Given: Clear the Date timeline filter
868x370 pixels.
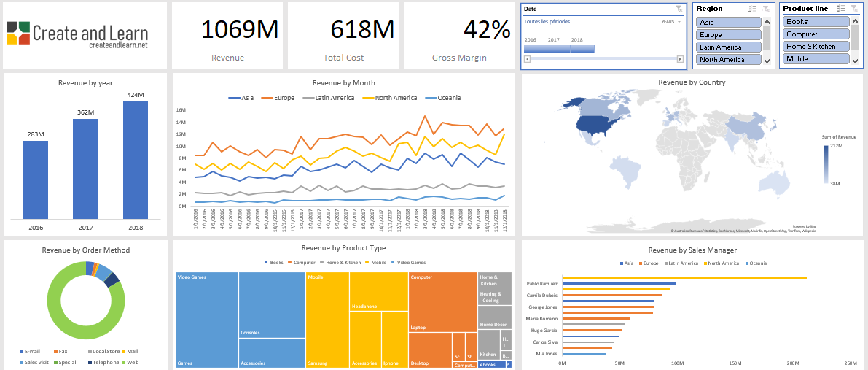Looking at the screenshot, I should (679, 9).
